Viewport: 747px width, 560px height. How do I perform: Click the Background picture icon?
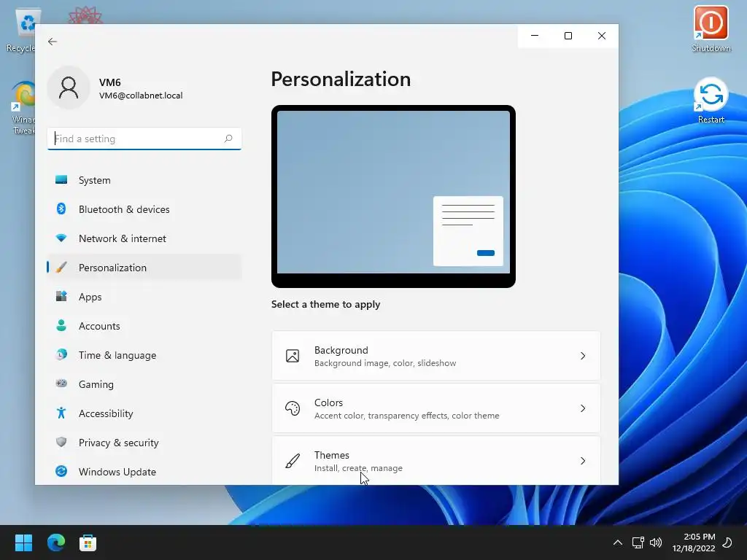point(293,356)
